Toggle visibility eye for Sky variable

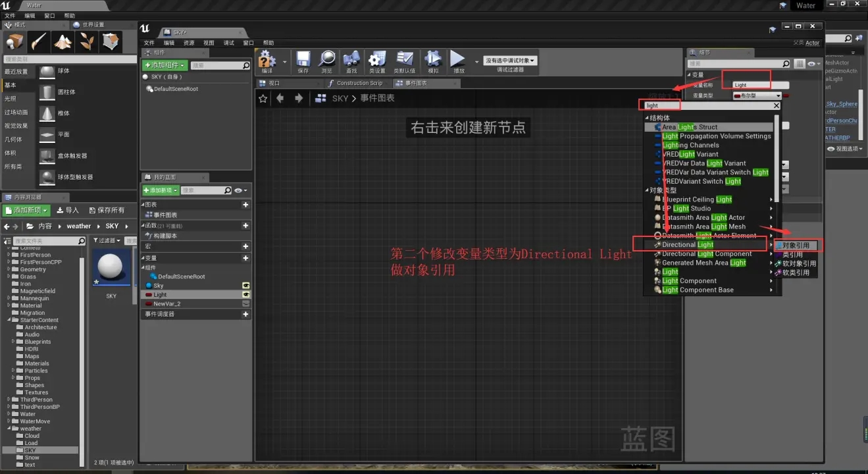pyautogui.click(x=245, y=286)
